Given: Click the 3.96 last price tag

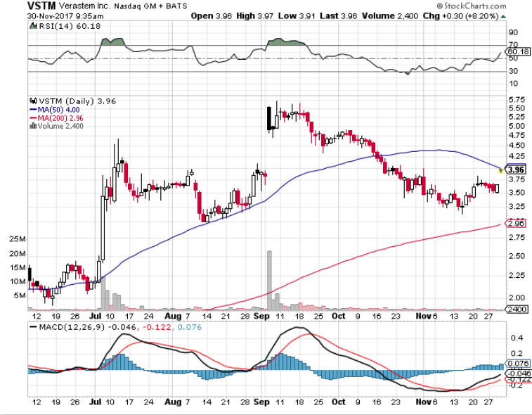Looking at the screenshot, I should point(517,170).
